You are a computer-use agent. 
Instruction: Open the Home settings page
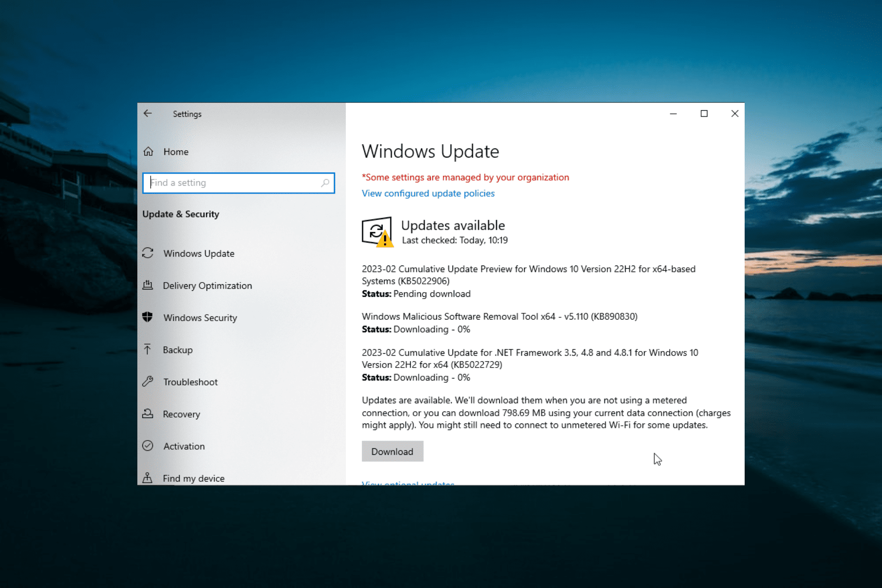(176, 152)
